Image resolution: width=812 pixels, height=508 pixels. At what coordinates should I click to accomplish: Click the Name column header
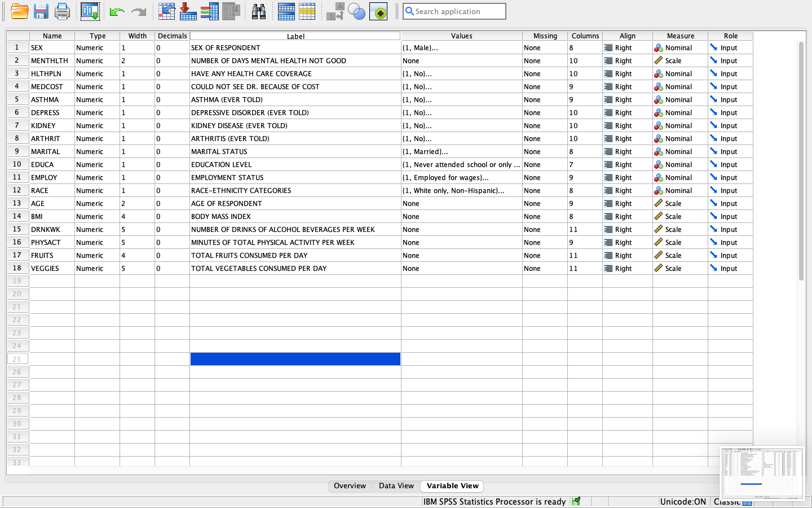[x=52, y=36]
